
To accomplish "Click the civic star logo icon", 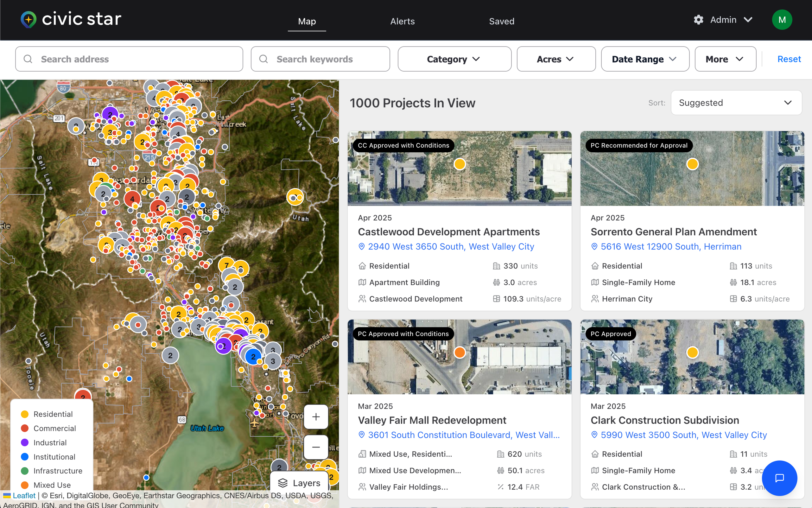I will 29,20.
